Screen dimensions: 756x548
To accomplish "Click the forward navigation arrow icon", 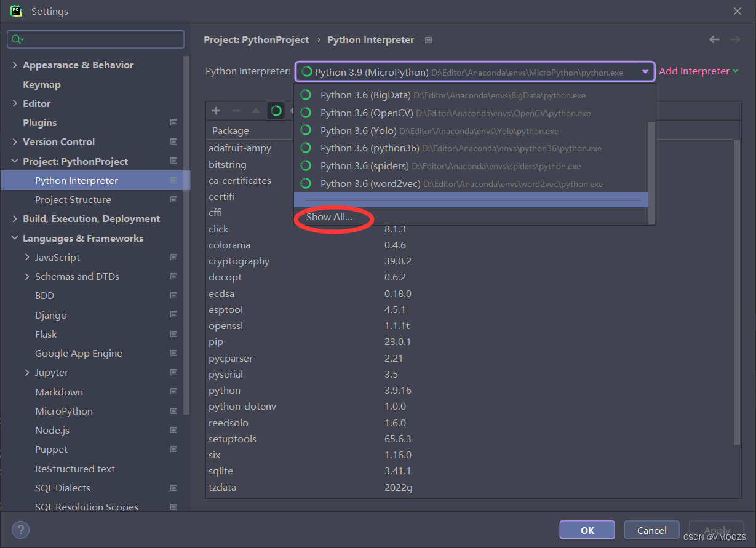I will pyautogui.click(x=735, y=39).
